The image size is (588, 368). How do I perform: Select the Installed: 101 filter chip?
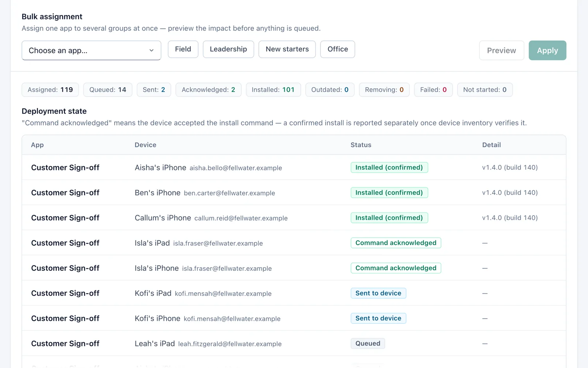coord(273,90)
